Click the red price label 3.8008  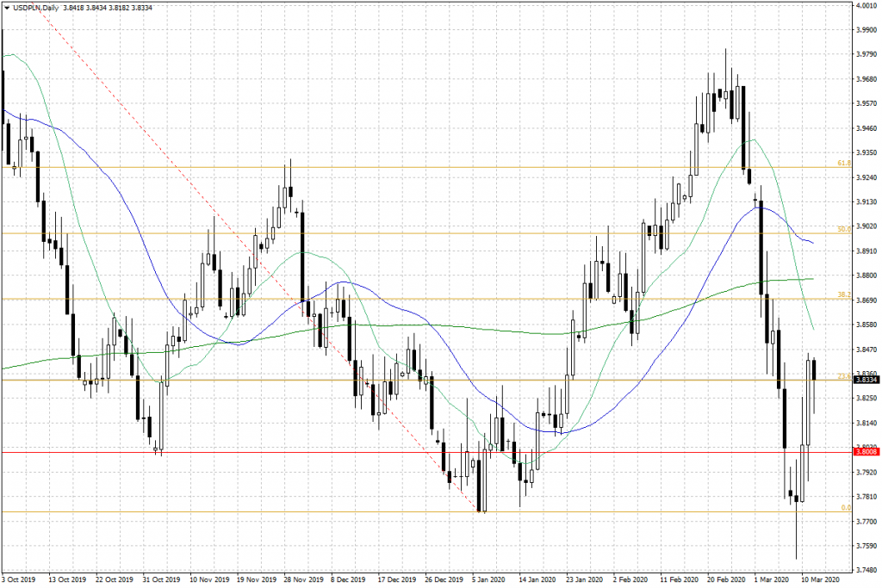[x=866, y=451]
